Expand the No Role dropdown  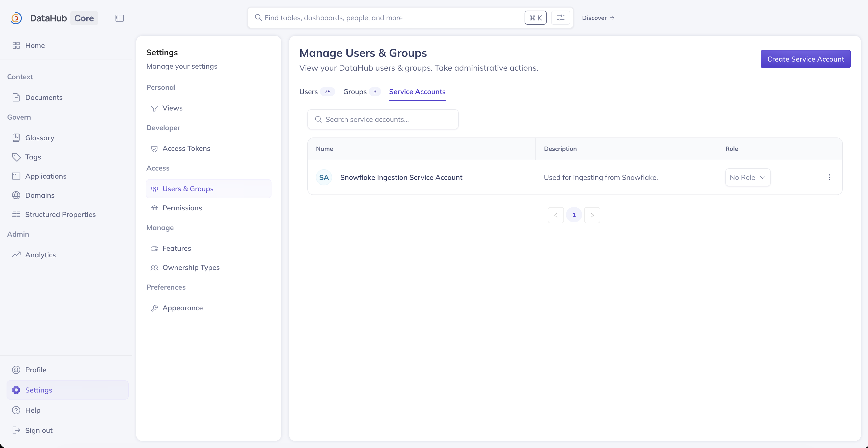coord(747,178)
